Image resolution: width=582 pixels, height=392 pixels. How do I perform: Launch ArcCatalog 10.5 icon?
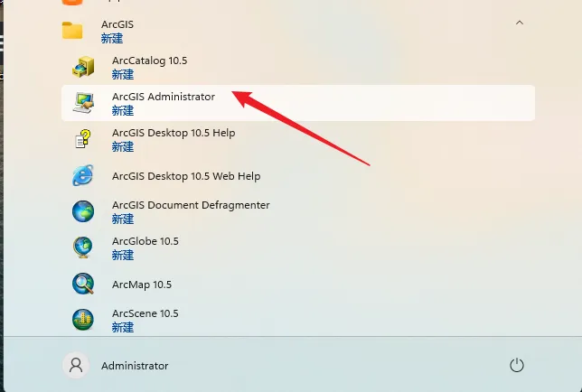tap(83, 67)
